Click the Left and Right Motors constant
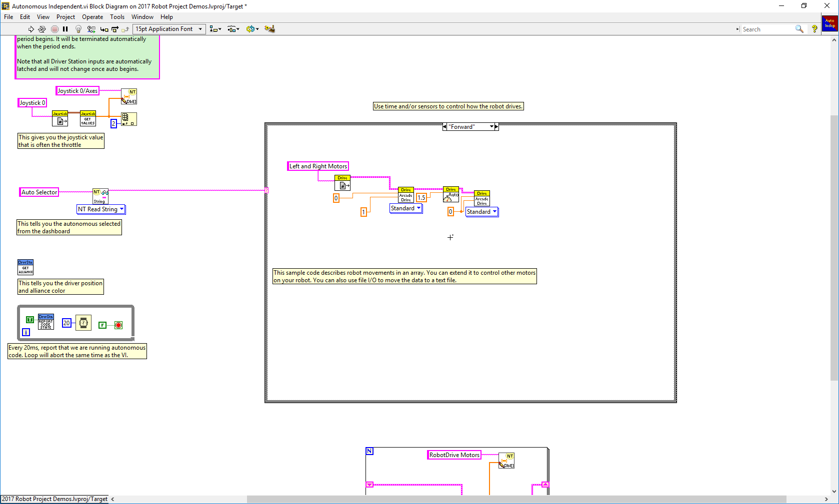 (x=318, y=166)
